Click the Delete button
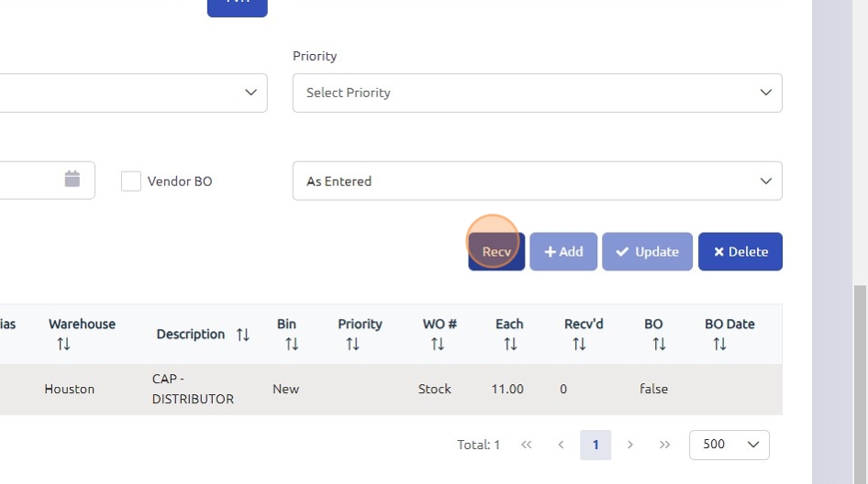Screen dimensions: 868x484 click(x=740, y=251)
